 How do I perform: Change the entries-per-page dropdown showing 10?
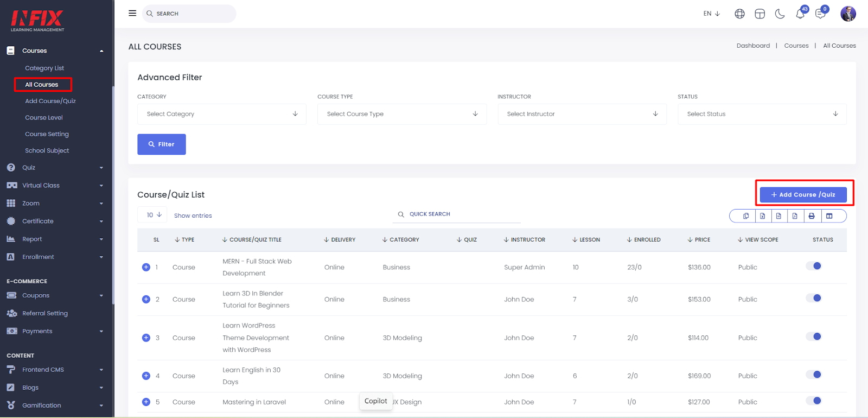click(x=152, y=215)
